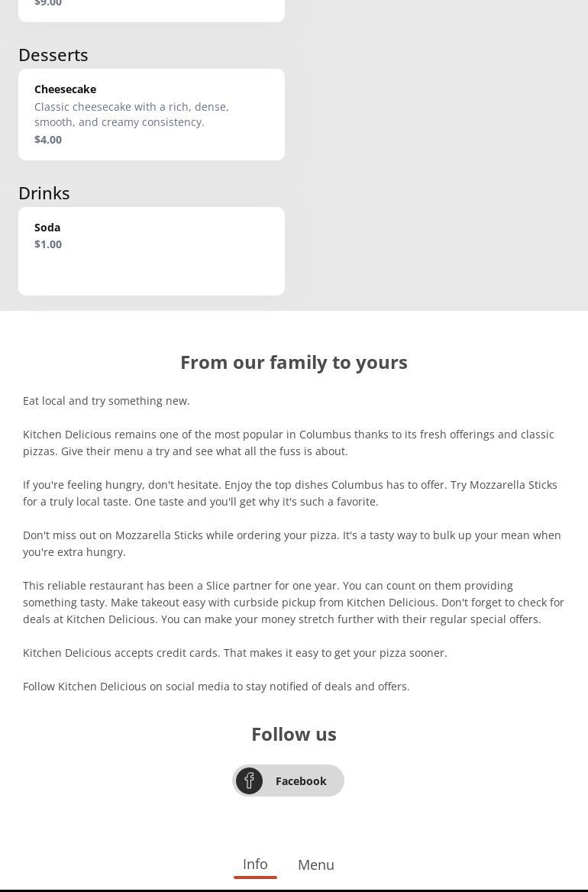Click the Desserts section heading
The height and width of the screenshot is (892, 588).
tap(53, 55)
